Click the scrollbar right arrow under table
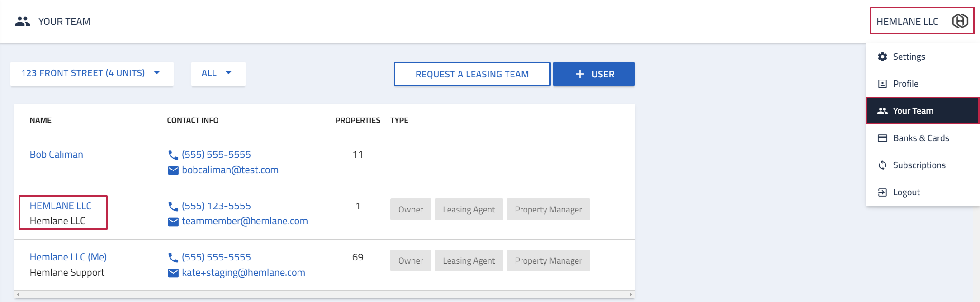980x302 pixels. [631, 294]
